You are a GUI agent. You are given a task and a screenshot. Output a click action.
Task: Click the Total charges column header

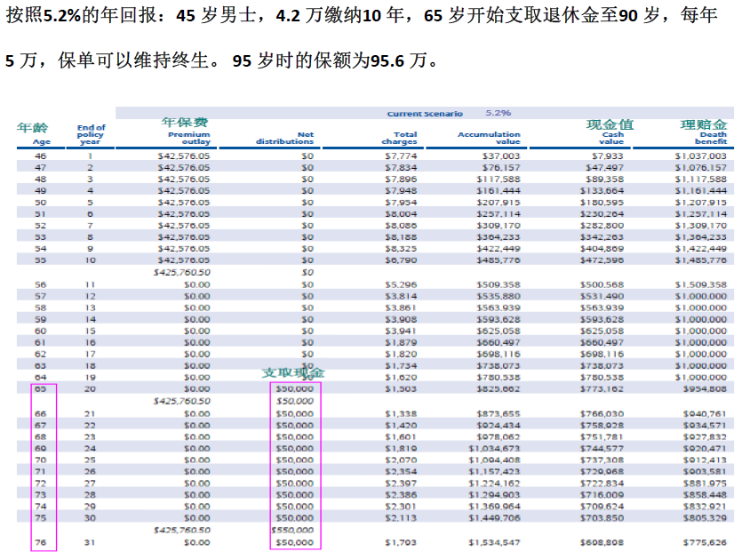[400, 139]
